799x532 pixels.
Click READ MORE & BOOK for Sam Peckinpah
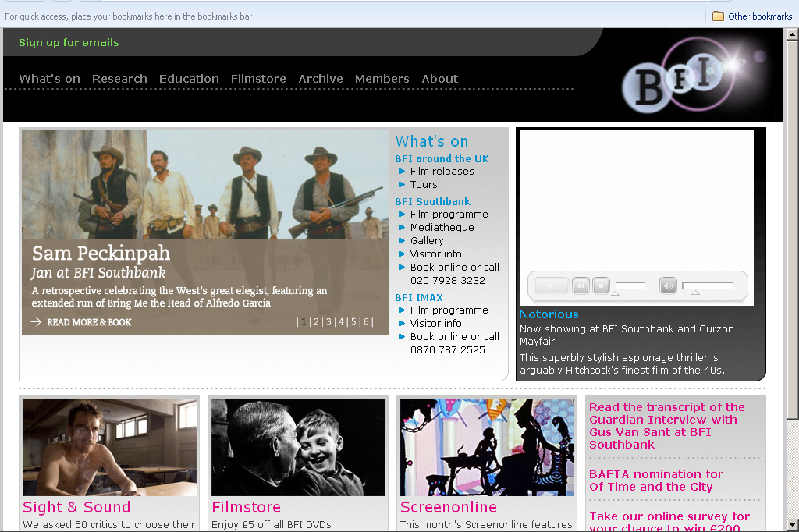pyautogui.click(x=89, y=322)
